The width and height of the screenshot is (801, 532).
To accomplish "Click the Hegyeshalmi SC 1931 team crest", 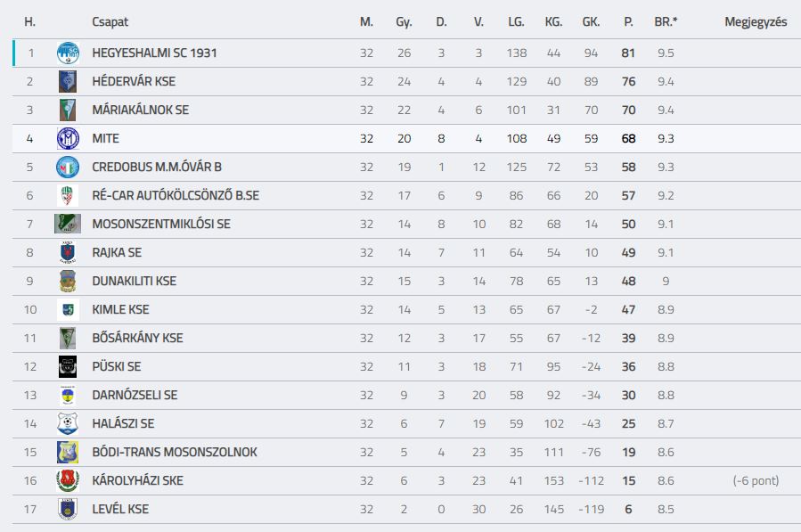I will click(68, 53).
